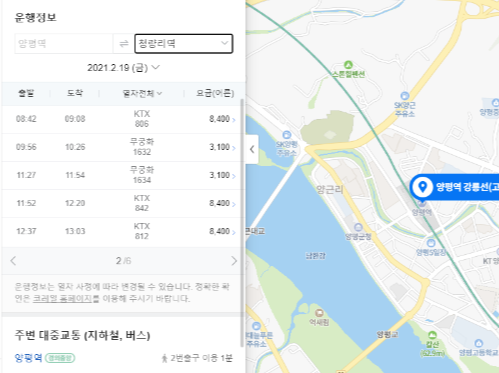
Task: Click the 양평고등학교 school icon
Action: pyautogui.click(x=479, y=343)
